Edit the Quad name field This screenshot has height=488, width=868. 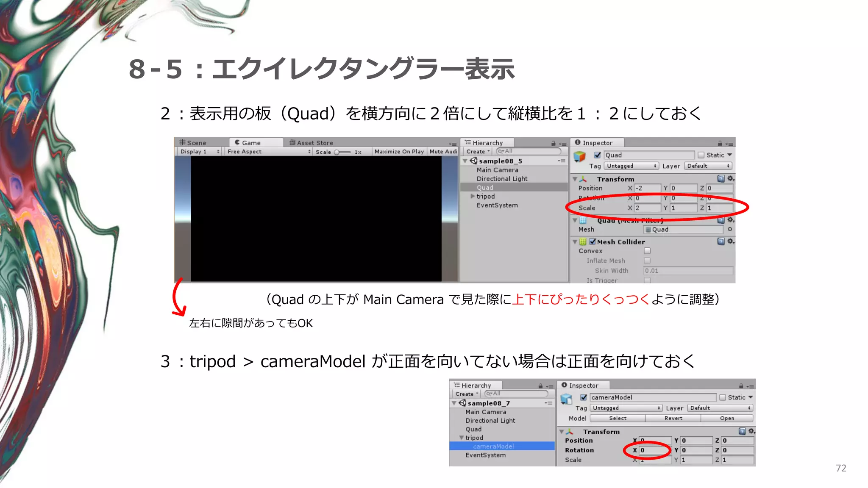pos(649,155)
